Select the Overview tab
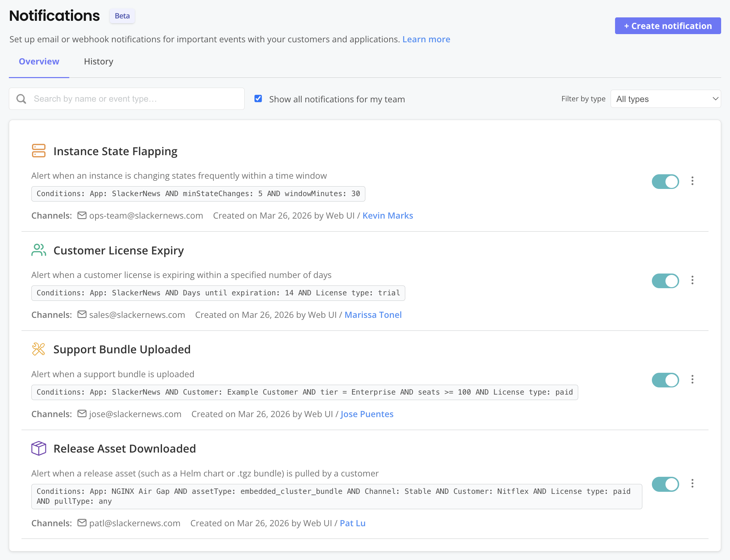This screenshot has width=730, height=560. pyautogui.click(x=39, y=61)
